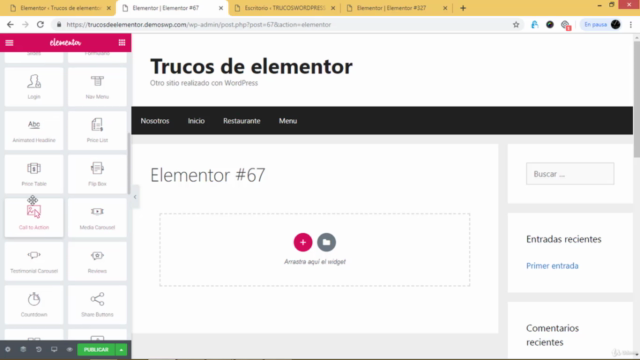Reload the current page
The height and width of the screenshot is (360, 640).
(40, 24)
